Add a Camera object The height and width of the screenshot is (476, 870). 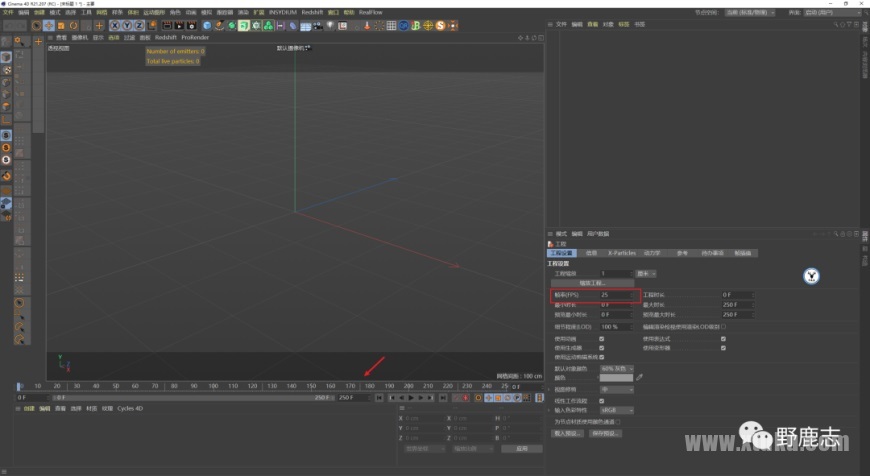(318, 26)
